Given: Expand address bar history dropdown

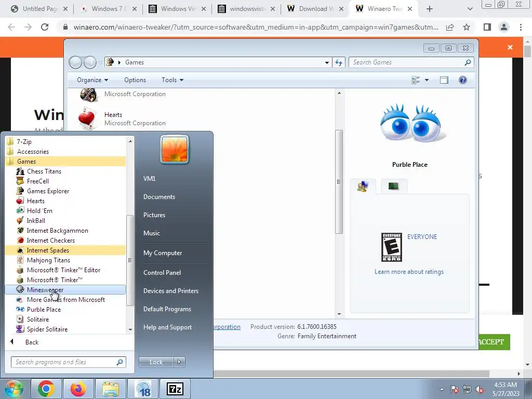Looking at the screenshot, I should pos(327,62).
